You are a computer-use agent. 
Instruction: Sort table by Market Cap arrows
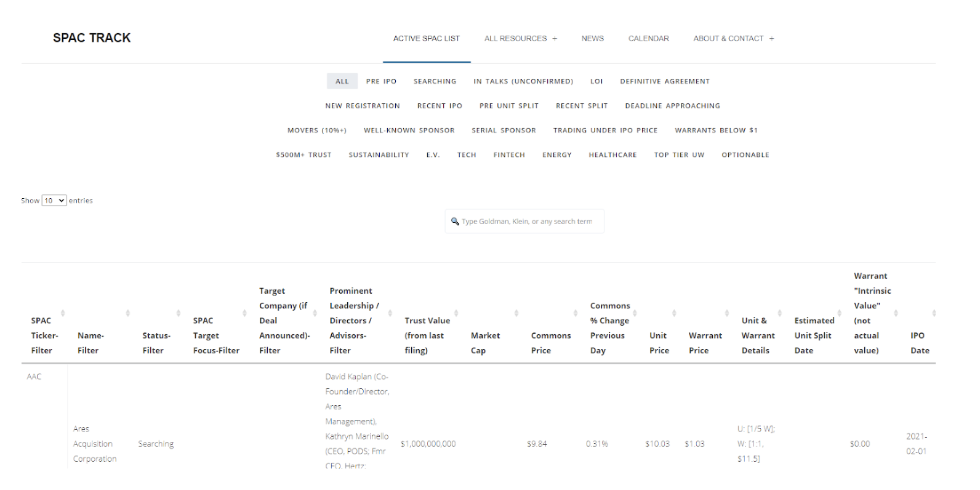pos(516,313)
